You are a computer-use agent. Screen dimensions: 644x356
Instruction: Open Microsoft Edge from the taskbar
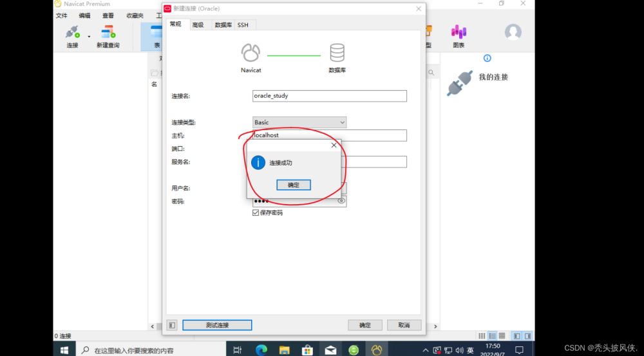[261, 350]
